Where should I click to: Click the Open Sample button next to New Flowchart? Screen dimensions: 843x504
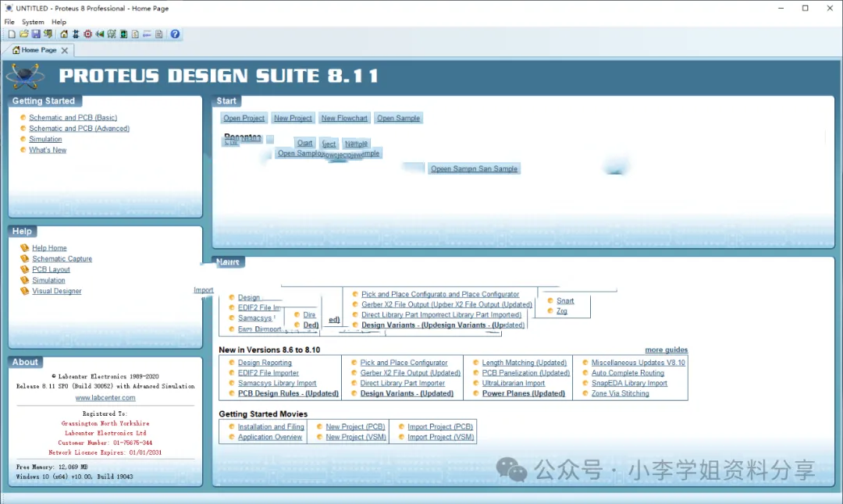click(x=398, y=119)
